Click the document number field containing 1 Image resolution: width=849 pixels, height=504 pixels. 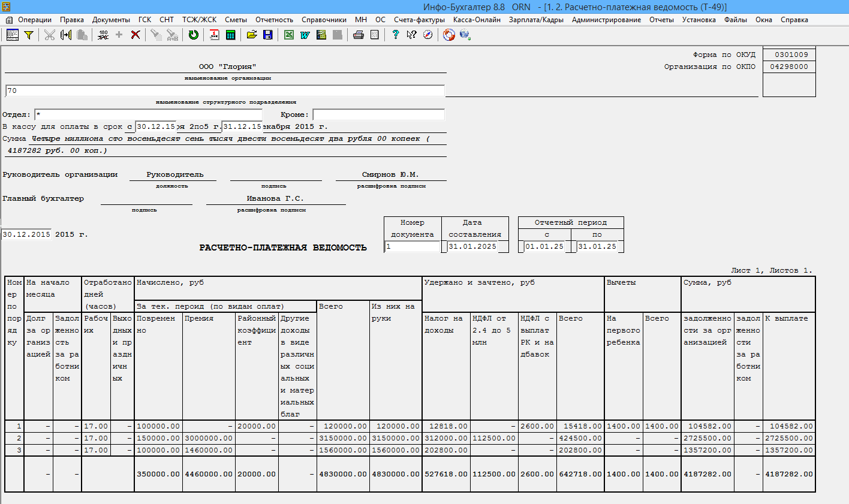point(413,246)
